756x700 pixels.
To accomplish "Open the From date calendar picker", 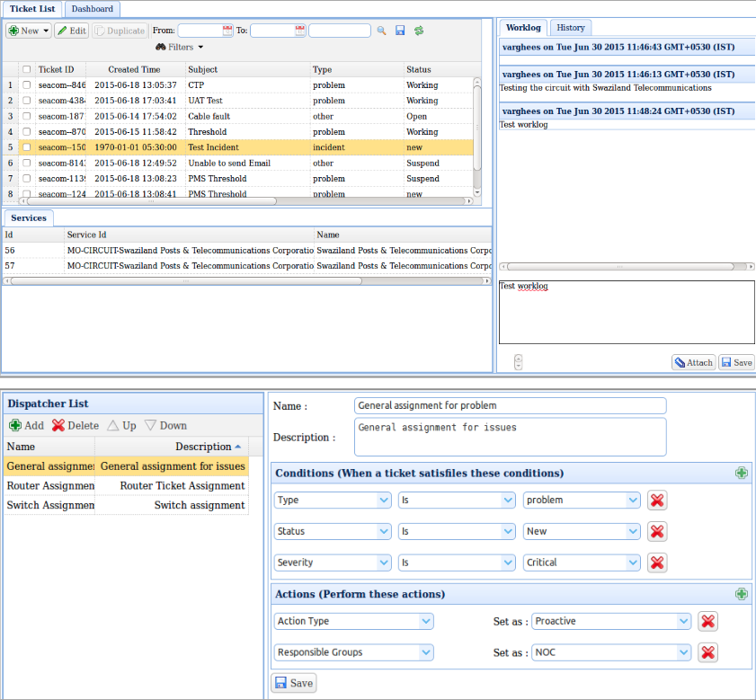I will [227, 31].
